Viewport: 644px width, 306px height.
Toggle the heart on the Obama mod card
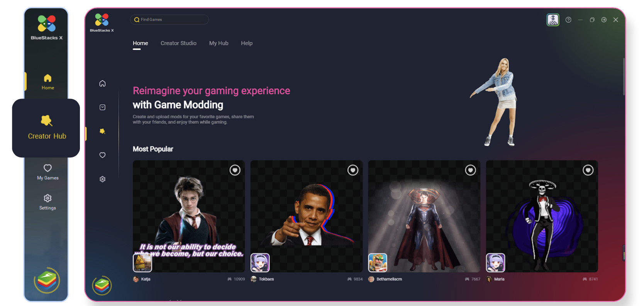[x=353, y=170]
